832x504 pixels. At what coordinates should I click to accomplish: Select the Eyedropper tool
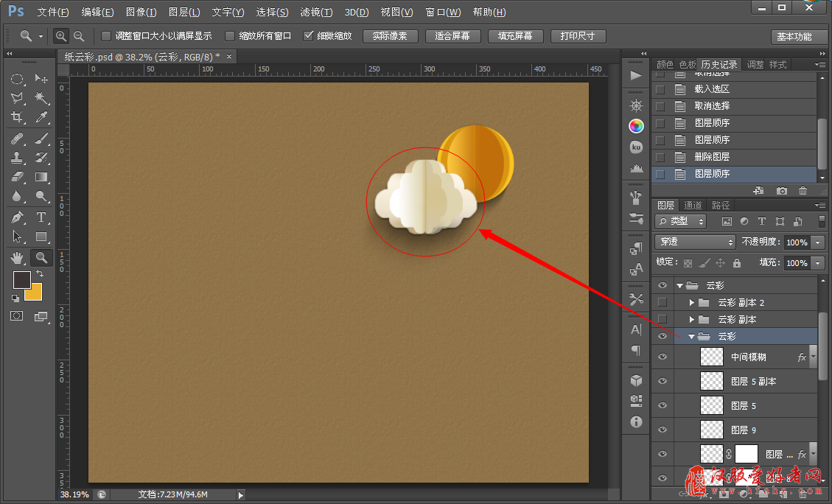point(41,117)
